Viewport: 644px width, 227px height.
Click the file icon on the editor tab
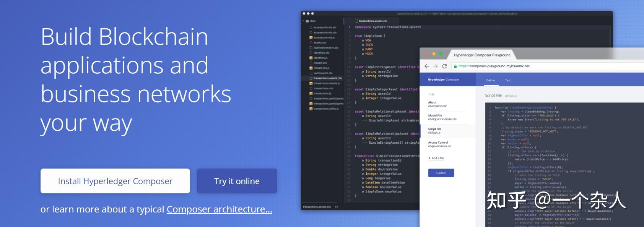point(357,21)
